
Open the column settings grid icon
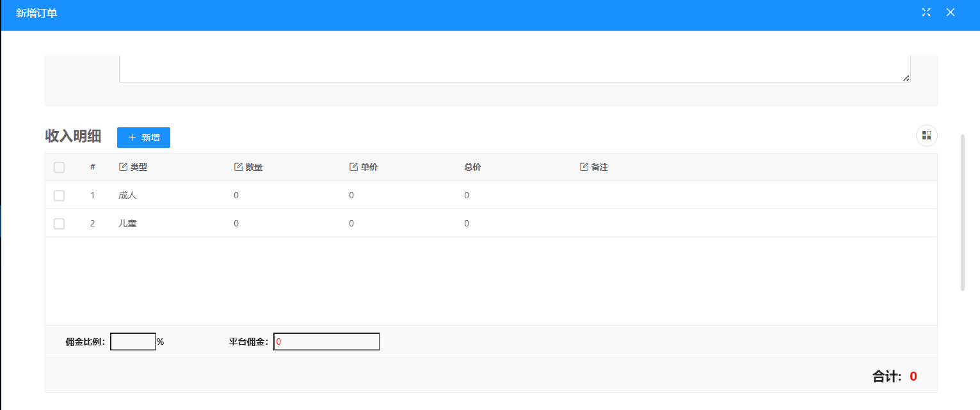926,136
